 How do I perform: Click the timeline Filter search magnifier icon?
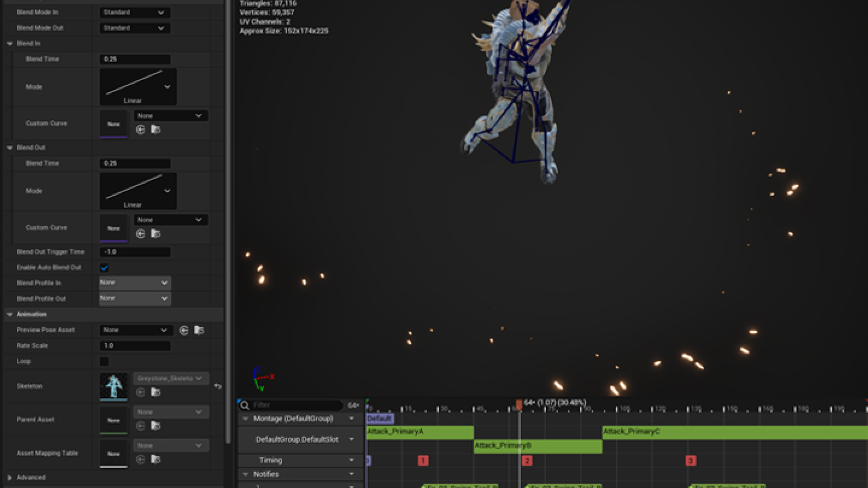click(245, 405)
